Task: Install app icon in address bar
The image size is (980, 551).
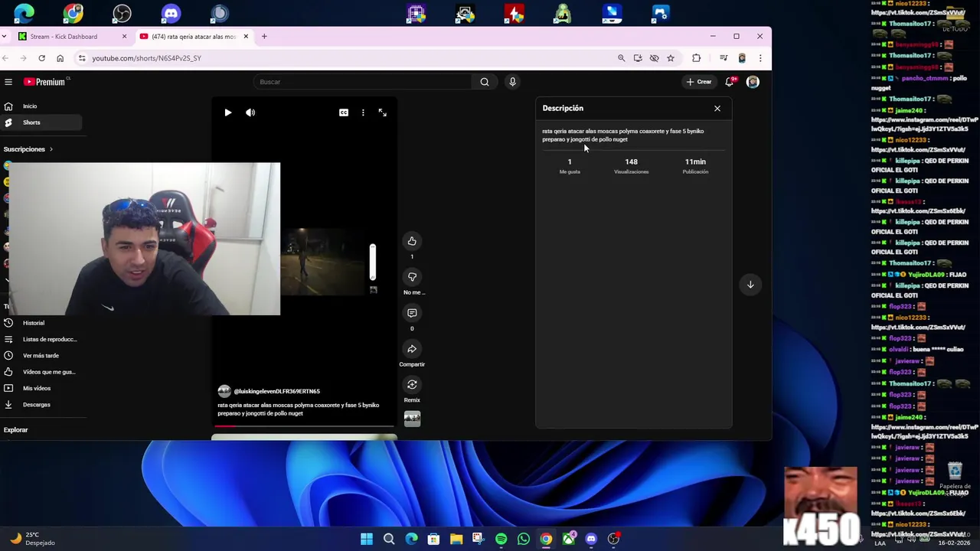Action: click(638, 58)
